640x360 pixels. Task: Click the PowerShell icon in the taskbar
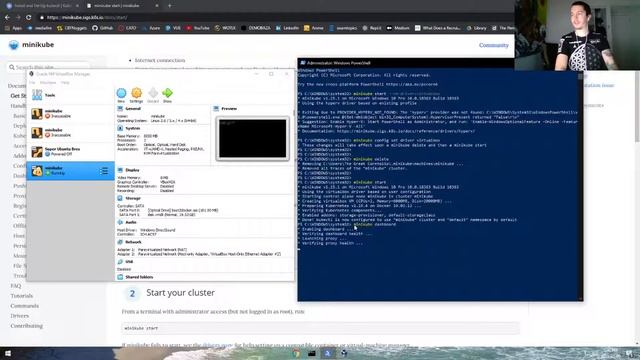(x=327, y=353)
